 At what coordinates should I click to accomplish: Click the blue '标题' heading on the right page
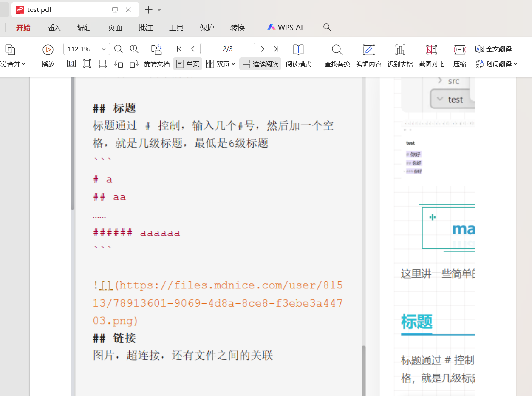(417, 322)
